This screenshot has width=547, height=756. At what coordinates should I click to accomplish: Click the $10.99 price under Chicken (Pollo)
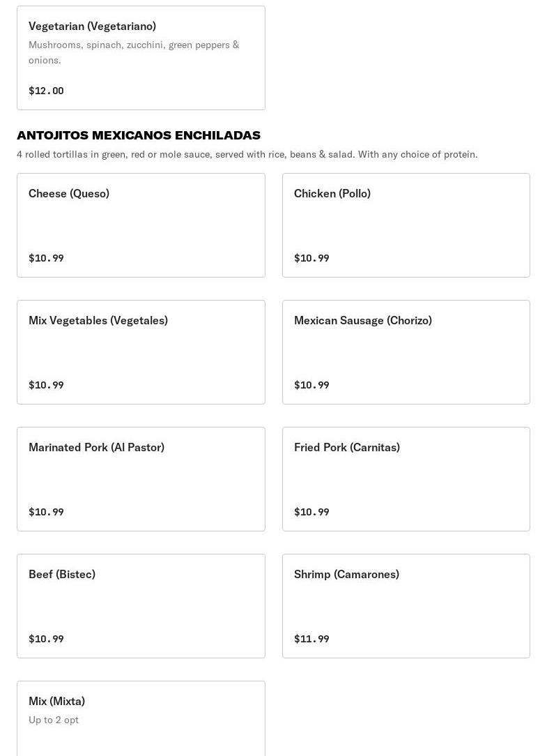[x=311, y=258]
